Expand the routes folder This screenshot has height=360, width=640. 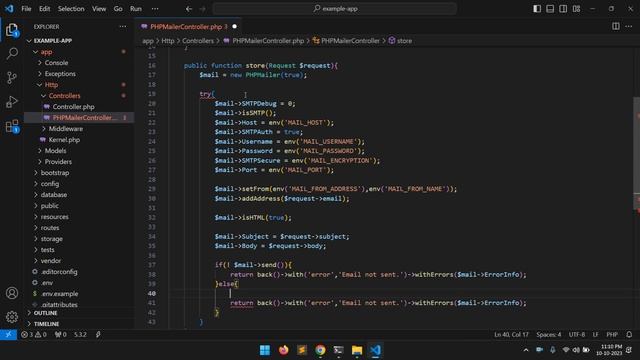tap(50, 228)
